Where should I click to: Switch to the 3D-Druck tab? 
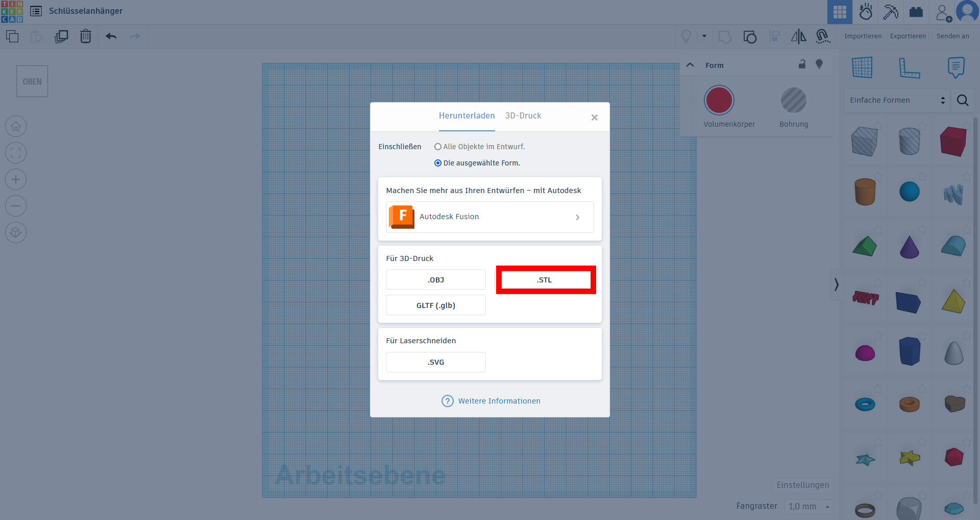(x=523, y=116)
